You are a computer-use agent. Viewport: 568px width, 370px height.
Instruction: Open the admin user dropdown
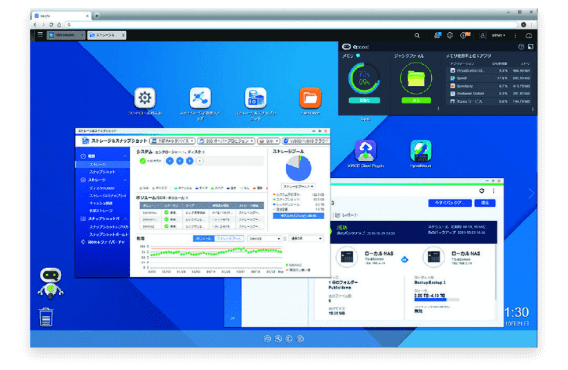tap(498, 36)
